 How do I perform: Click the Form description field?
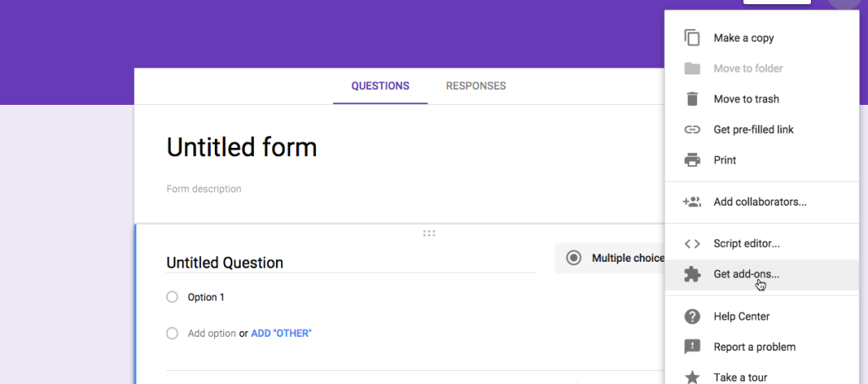point(203,188)
